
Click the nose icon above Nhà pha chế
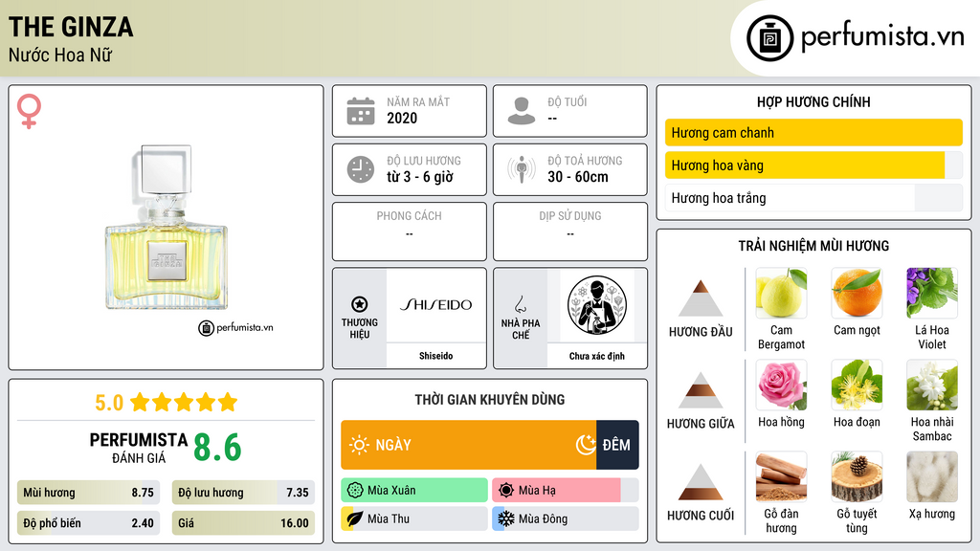pos(520,304)
